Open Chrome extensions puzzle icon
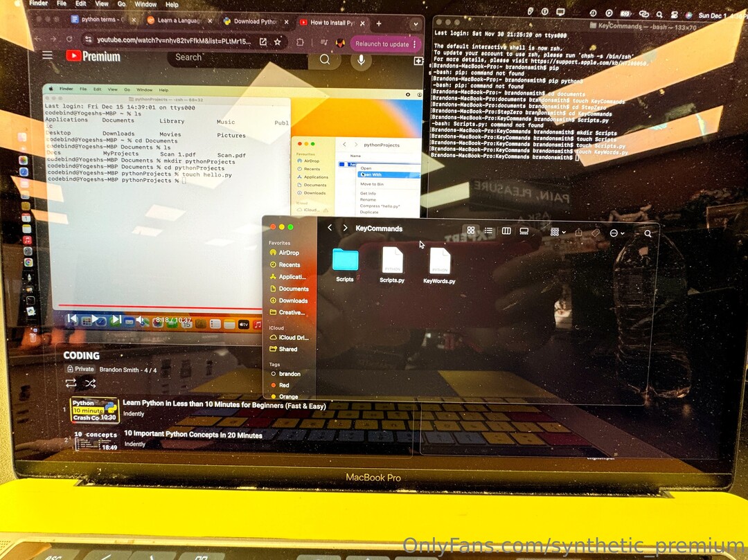This screenshot has height=560, width=748. [300, 42]
